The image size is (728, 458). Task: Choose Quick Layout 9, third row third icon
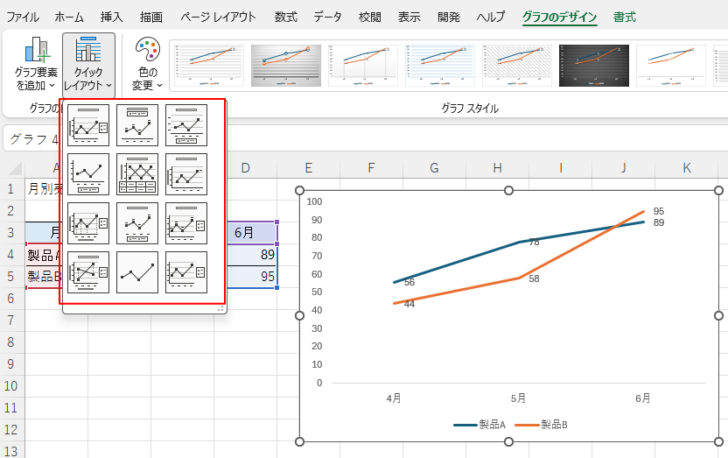click(x=186, y=223)
